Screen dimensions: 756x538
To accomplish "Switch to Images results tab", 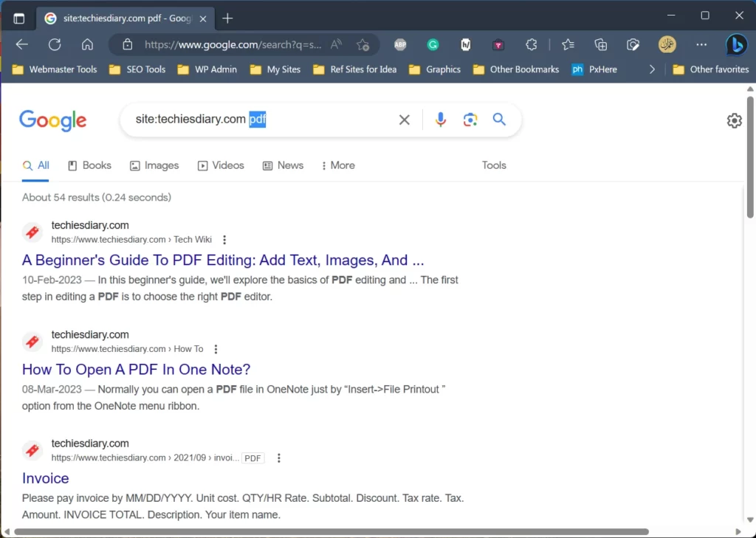I will pos(154,165).
